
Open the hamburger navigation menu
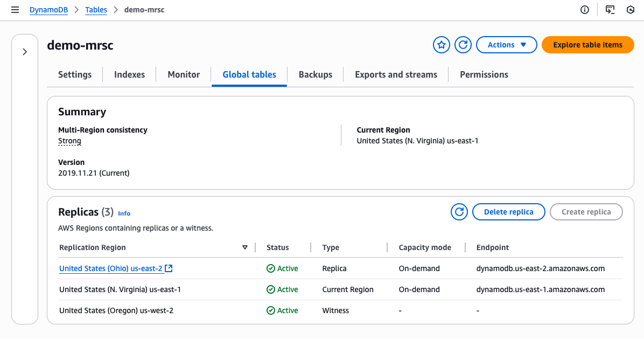click(15, 10)
